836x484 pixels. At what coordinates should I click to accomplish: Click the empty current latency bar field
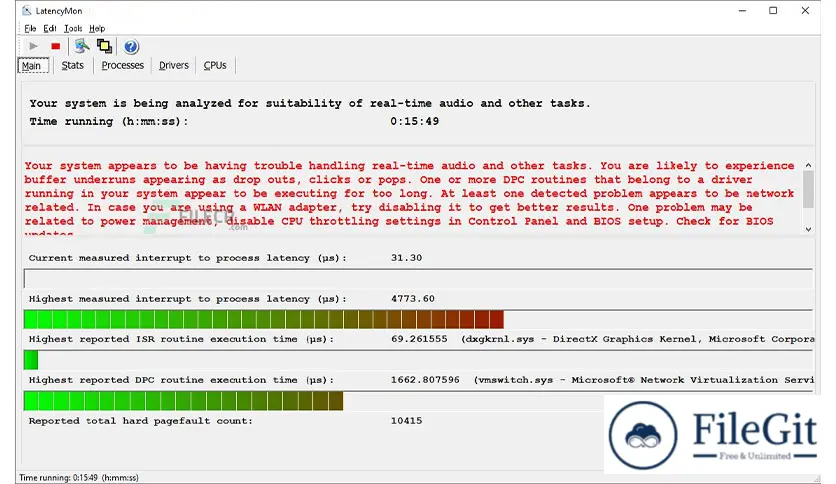click(418, 278)
